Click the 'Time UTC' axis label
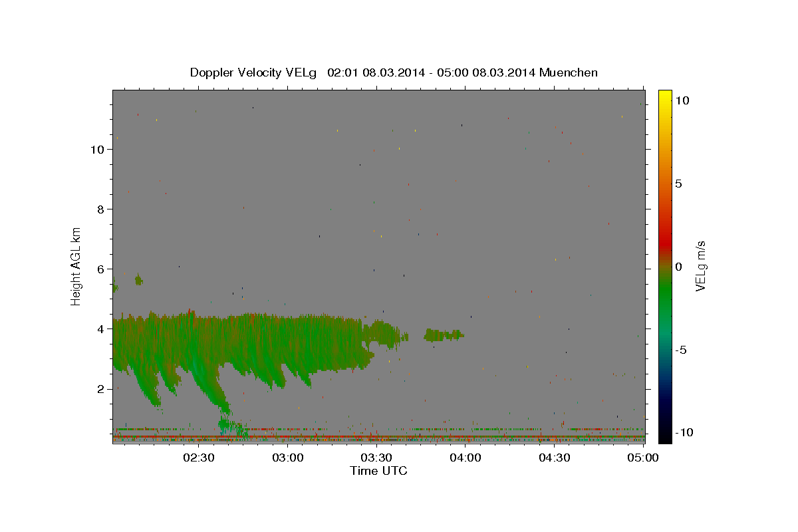 pyautogui.click(x=378, y=471)
